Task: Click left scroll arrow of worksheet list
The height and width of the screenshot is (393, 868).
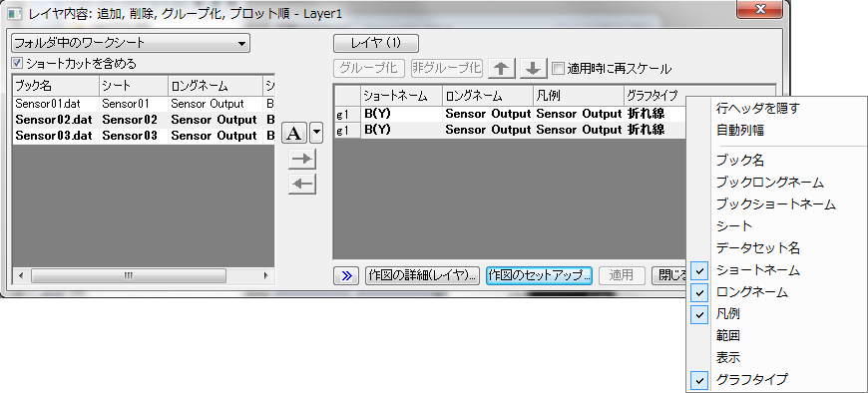Action: pyautogui.click(x=22, y=275)
